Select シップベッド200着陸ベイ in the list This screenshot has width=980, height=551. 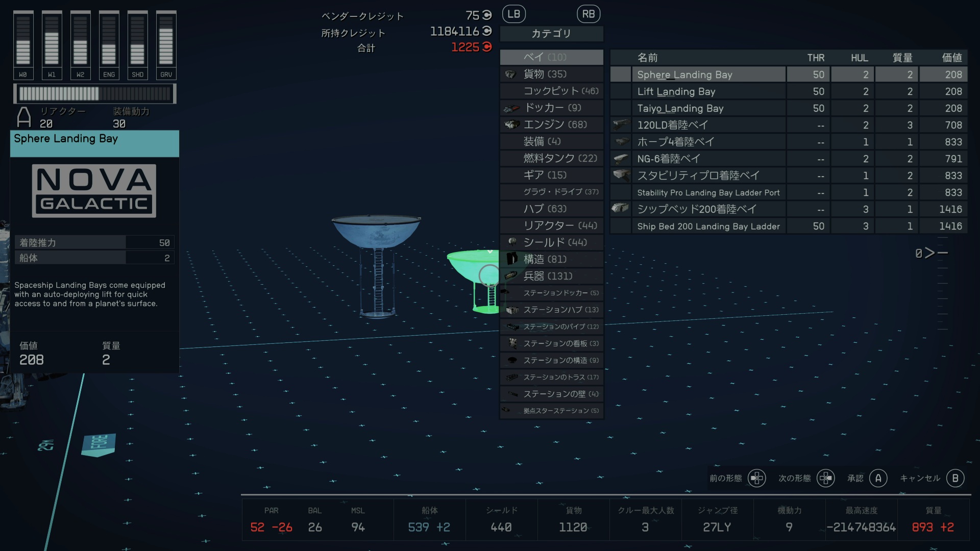pyautogui.click(x=789, y=209)
